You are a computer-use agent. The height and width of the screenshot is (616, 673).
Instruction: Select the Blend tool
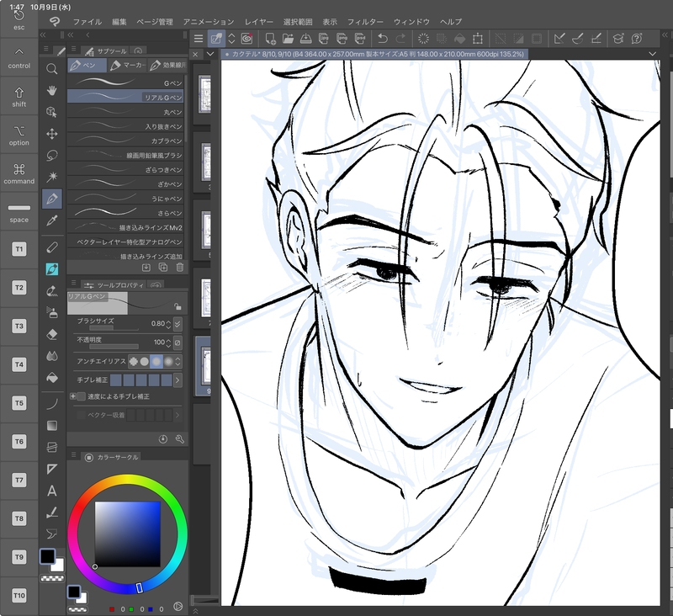[x=52, y=356]
